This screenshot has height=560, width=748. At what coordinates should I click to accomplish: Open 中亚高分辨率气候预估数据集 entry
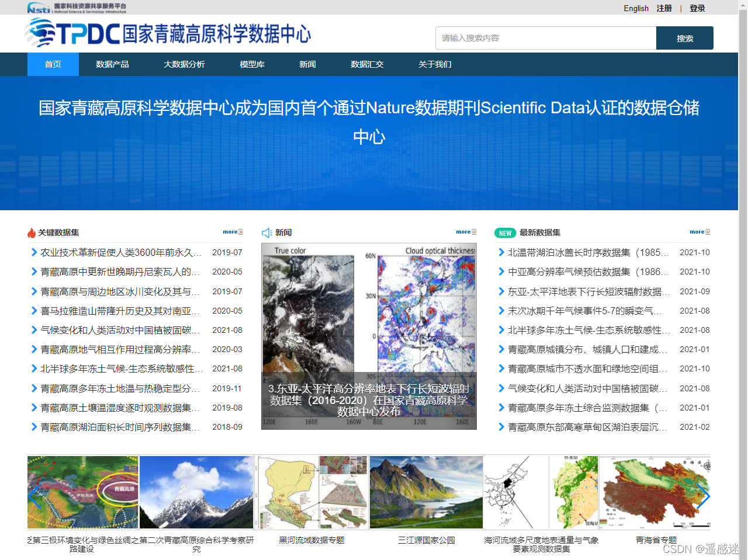pos(588,272)
